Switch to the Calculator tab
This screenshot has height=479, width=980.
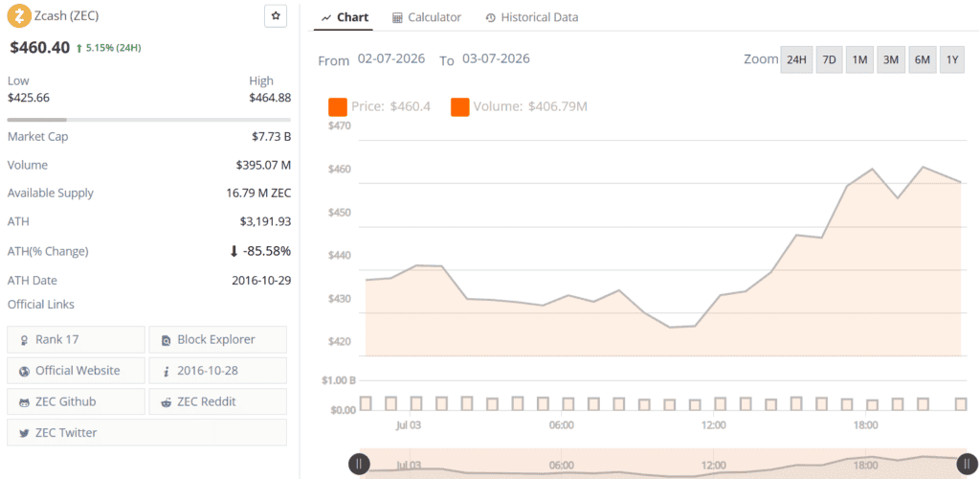(427, 17)
